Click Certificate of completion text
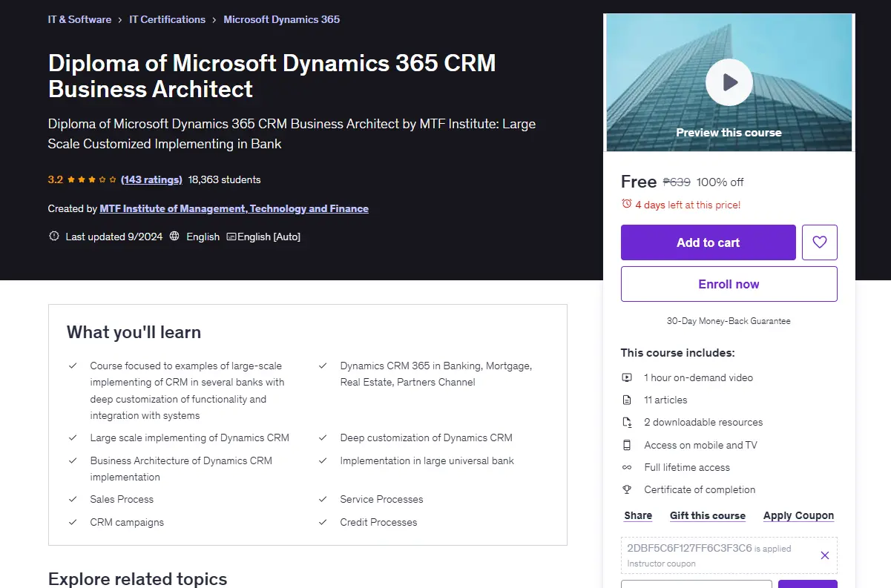 700,489
